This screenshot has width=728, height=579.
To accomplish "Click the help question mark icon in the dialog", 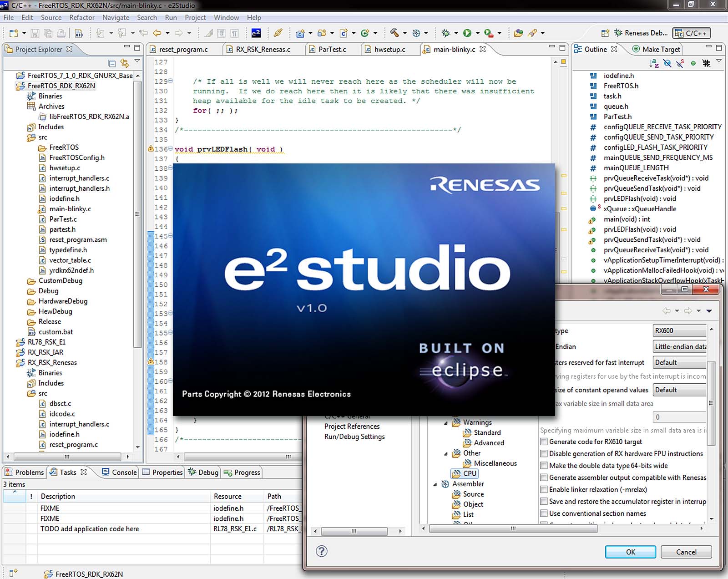I will click(322, 551).
